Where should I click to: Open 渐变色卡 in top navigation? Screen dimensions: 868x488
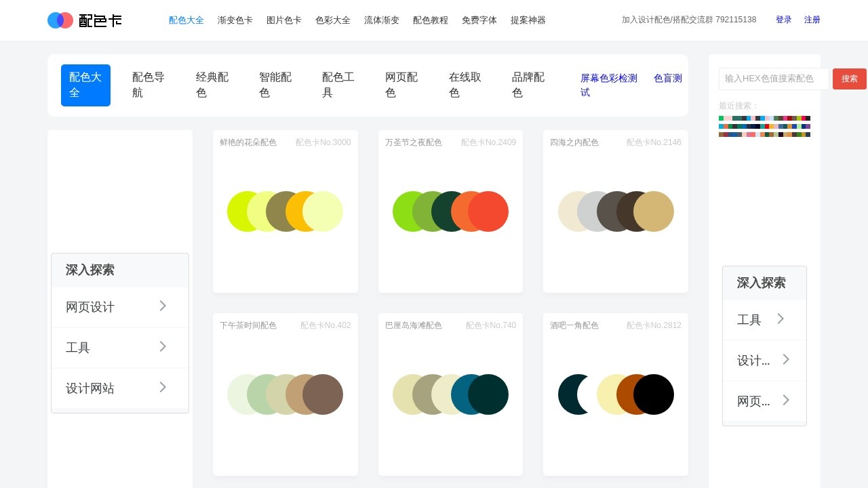pos(235,20)
